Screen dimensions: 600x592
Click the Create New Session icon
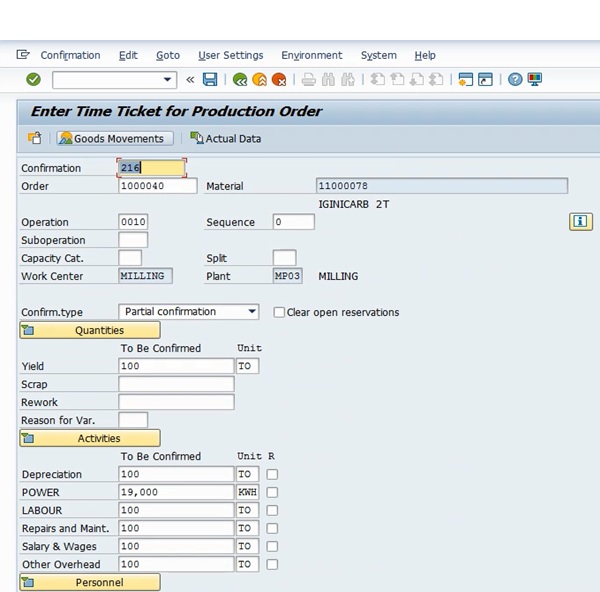coord(466,80)
